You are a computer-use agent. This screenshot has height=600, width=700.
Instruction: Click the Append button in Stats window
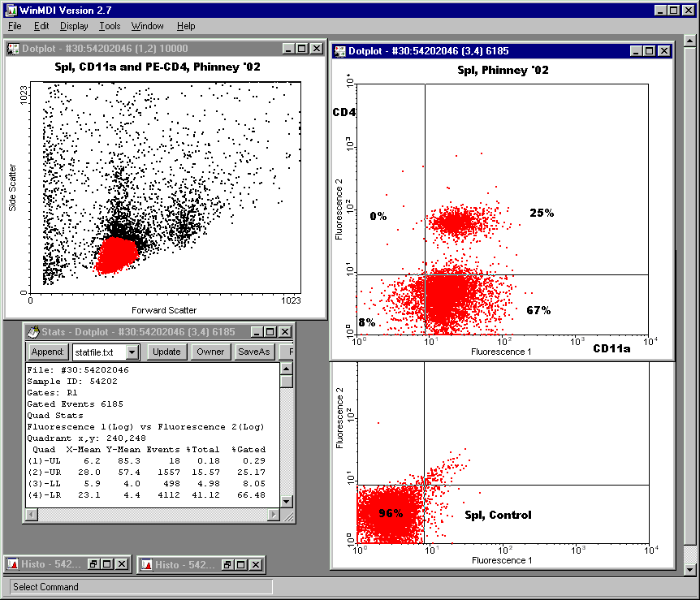click(x=47, y=352)
